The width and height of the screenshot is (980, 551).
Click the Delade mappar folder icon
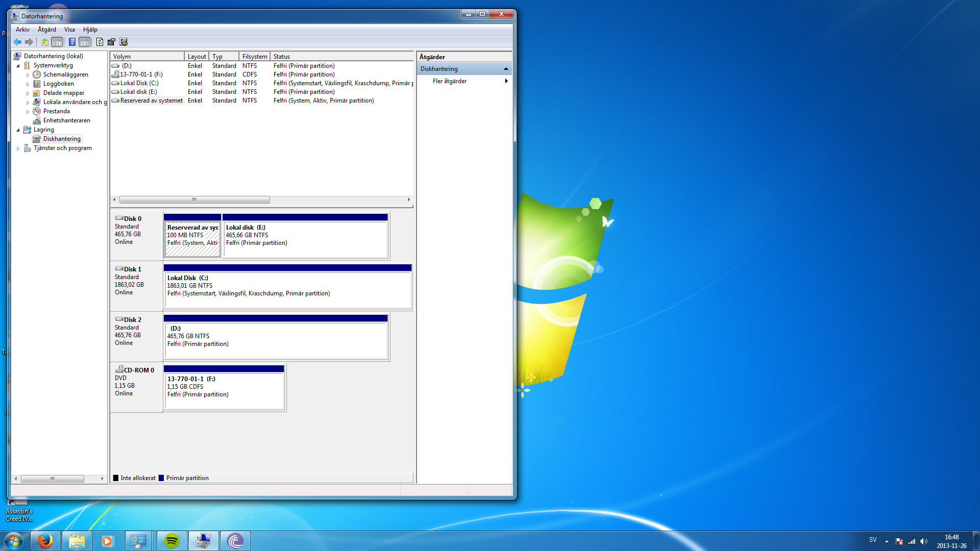(37, 93)
